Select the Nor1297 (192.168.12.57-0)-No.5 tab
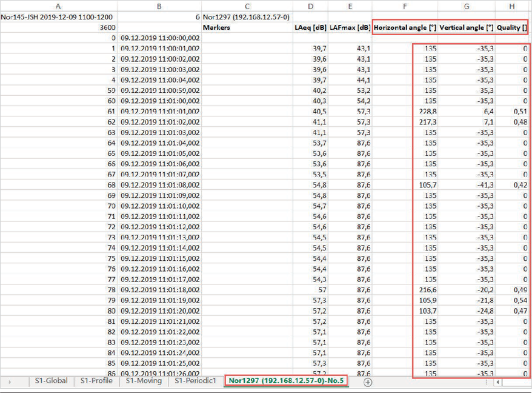This screenshot has height=393, width=532. pyautogui.click(x=286, y=381)
